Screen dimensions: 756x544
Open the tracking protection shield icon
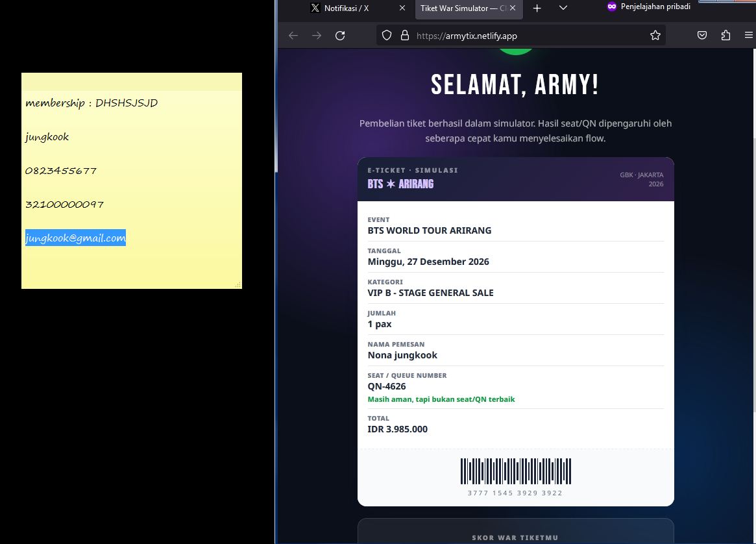coord(387,35)
